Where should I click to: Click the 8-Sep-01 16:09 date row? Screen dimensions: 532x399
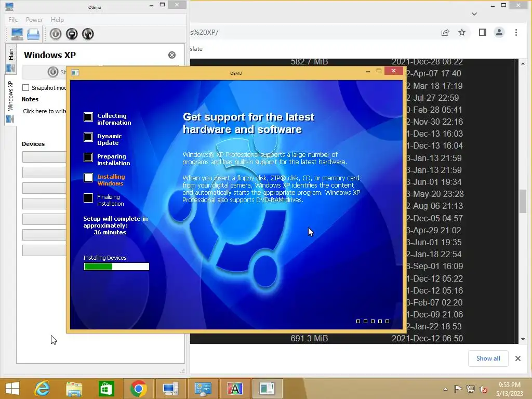click(435, 267)
